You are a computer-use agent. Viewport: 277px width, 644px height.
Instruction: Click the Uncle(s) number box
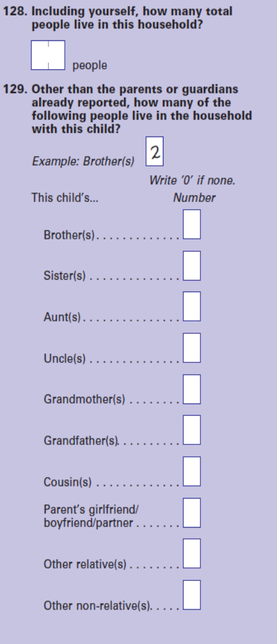pos(192,348)
